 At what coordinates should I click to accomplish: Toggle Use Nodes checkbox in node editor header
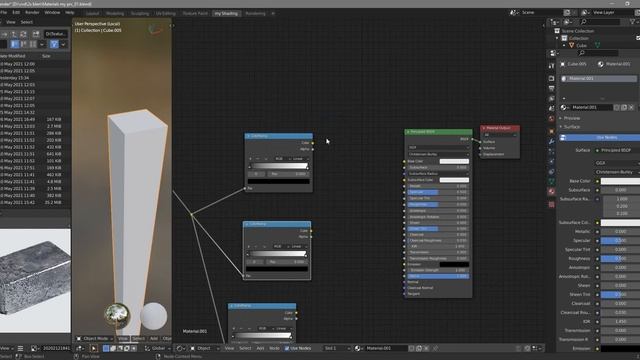[x=287, y=348]
